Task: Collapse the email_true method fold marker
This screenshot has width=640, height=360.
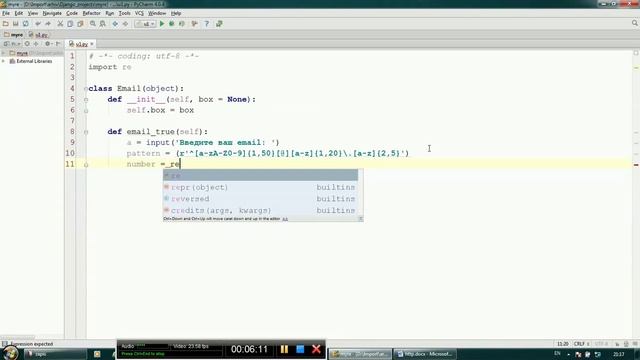Action: (86, 132)
